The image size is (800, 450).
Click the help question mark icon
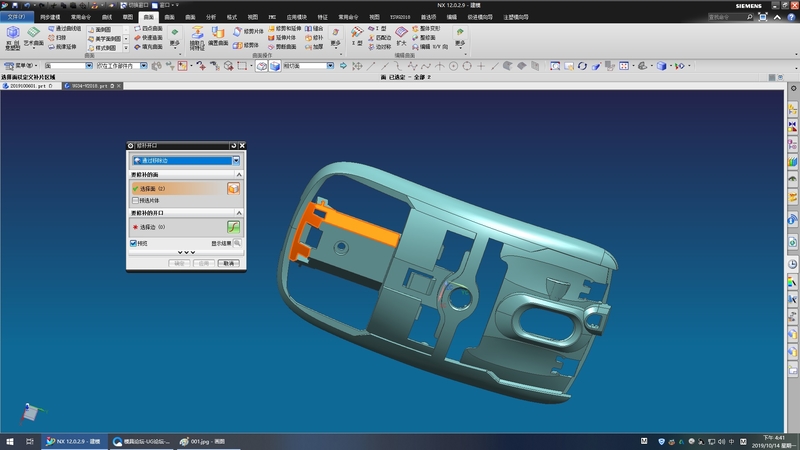tap(791, 17)
